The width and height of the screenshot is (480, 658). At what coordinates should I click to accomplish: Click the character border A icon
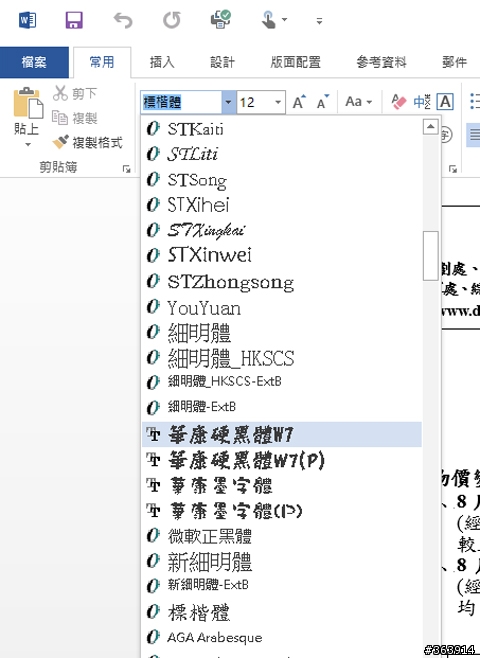click(445, 102)
